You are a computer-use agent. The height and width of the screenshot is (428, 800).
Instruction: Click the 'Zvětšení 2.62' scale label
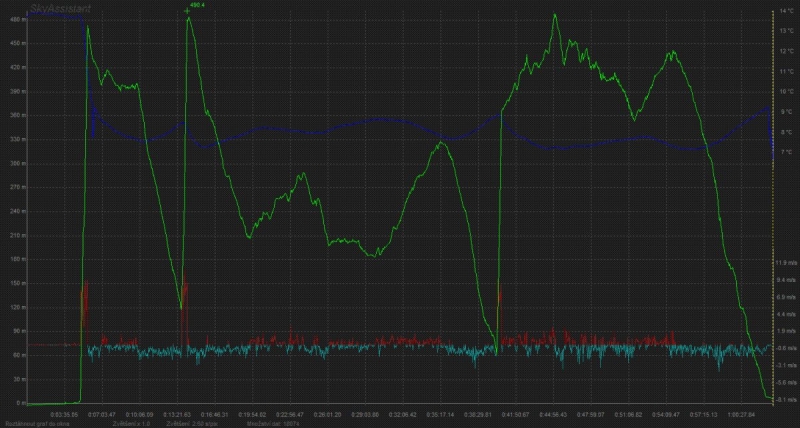186,422
